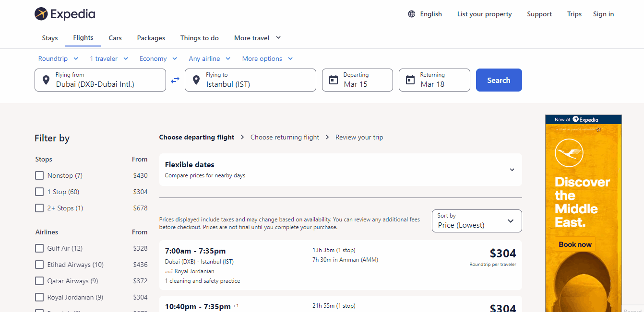Open the Any airline dropdown
The width and height of the screenshot is (644, 312).
click(210, 58)
